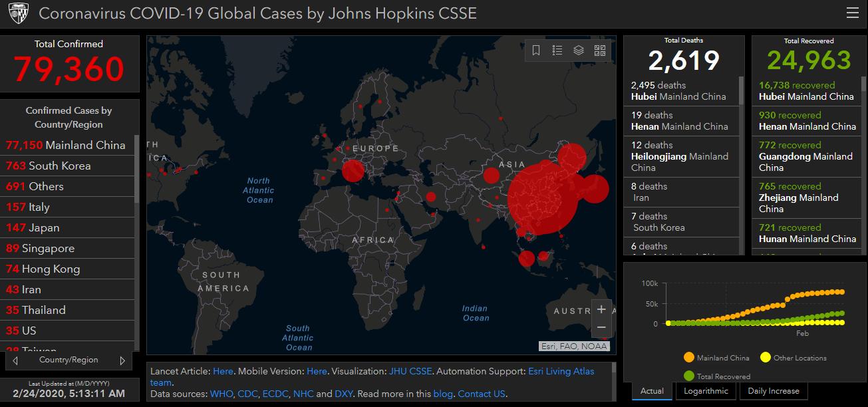
Task: Click the Total Deaths 2,619 figure
Action: [x=684, y=61]
